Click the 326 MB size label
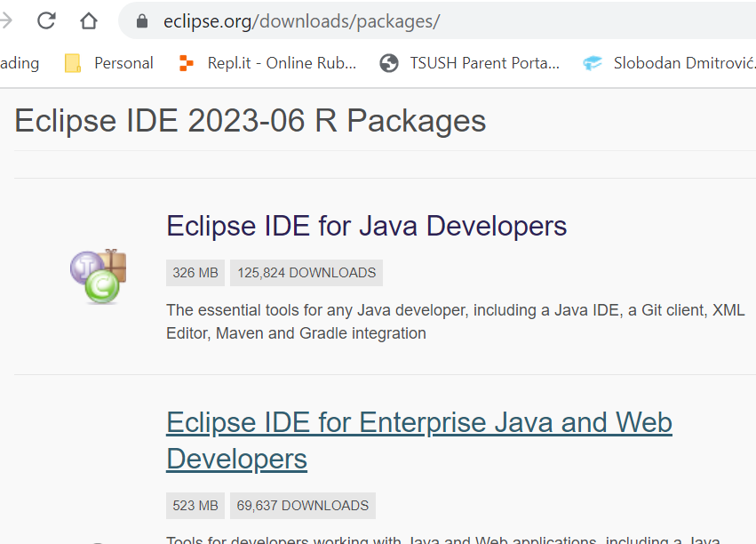 tap(195, 273)
